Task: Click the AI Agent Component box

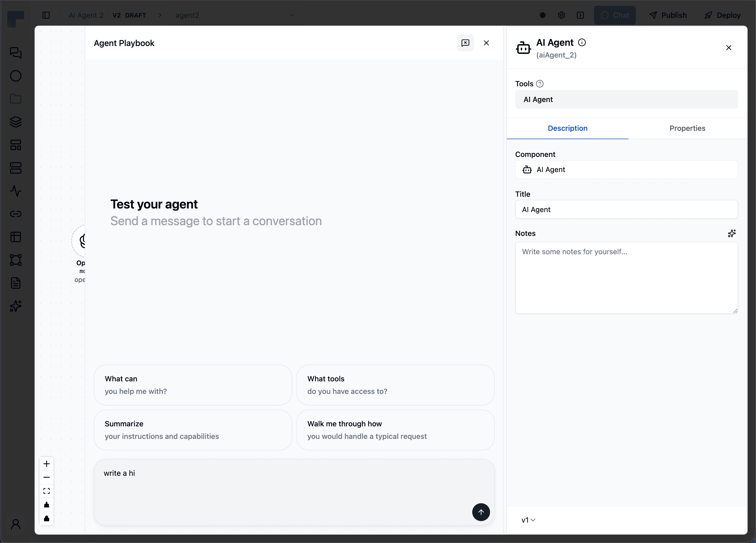Action: tap(626, 170)
